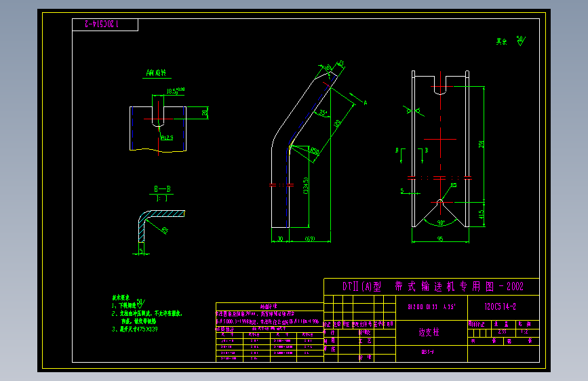Select the view direction arrow A
Viewport: 588px width, 381px height.
click(x=359, y=100)
